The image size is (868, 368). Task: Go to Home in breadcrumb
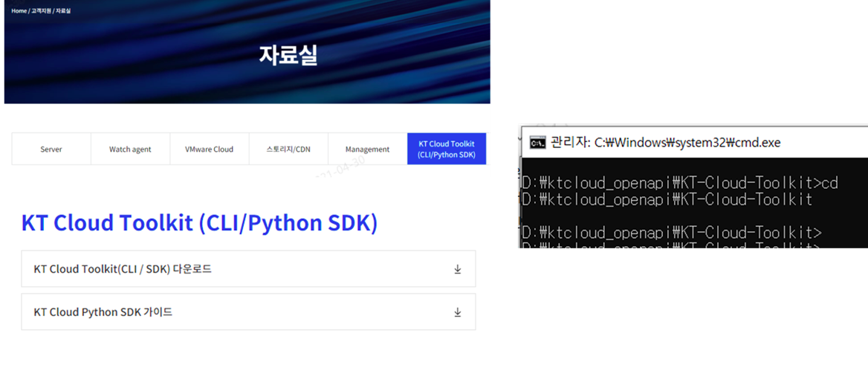click(x=19, y=10)
